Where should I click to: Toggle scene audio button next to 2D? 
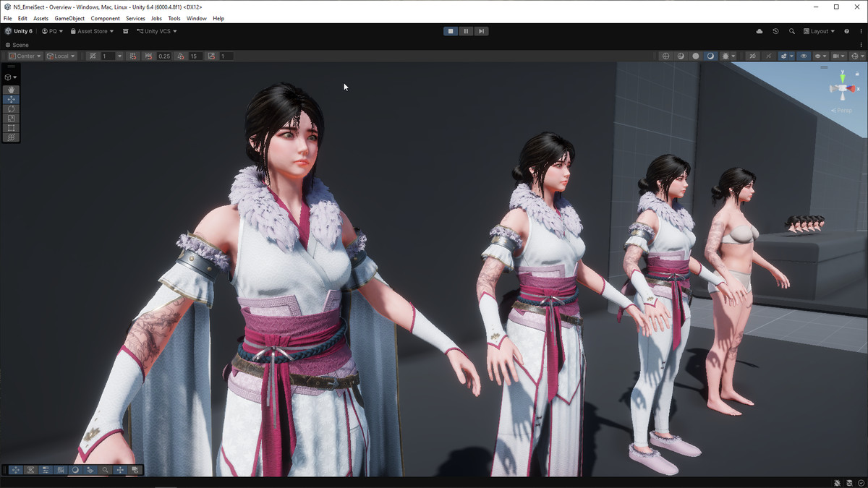point(769,56)
